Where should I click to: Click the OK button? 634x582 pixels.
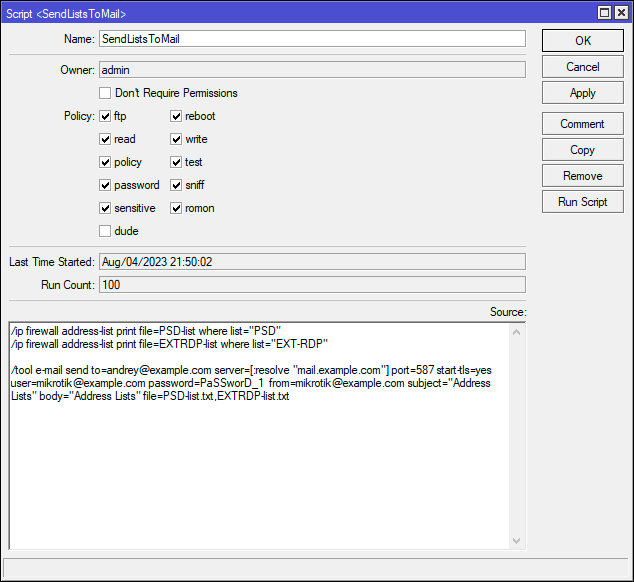[582, 40]
